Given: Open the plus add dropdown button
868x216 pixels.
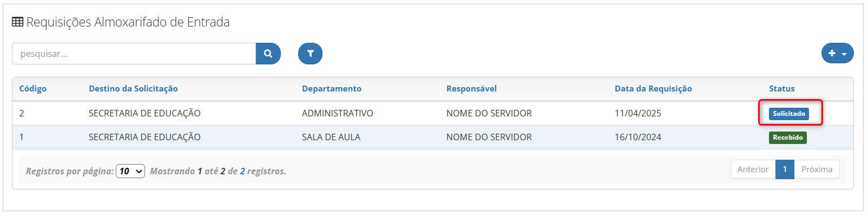Looking at the screenshot, I should click(x=837, y=53).
